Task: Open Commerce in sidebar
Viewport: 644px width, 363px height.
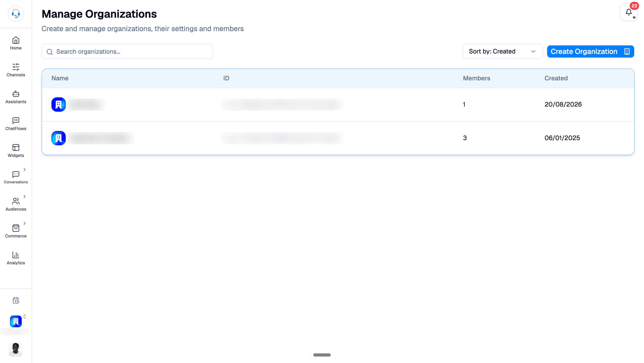Action: pyautogui.click(x=16, y=231)
